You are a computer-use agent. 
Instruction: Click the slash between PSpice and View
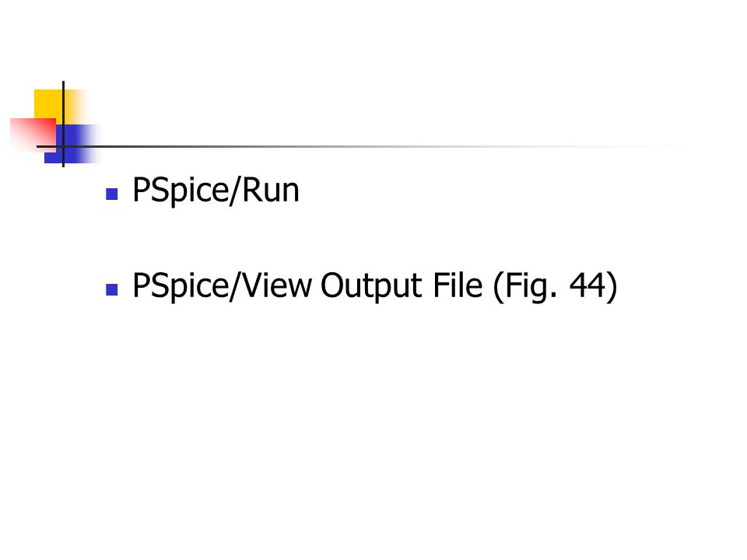235,287
